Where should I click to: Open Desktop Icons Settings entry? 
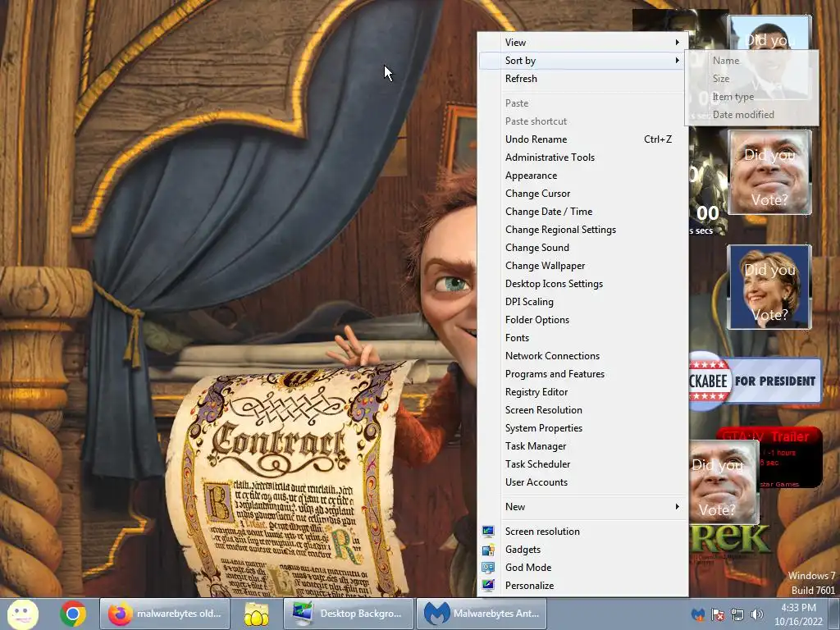click(582, 284)
